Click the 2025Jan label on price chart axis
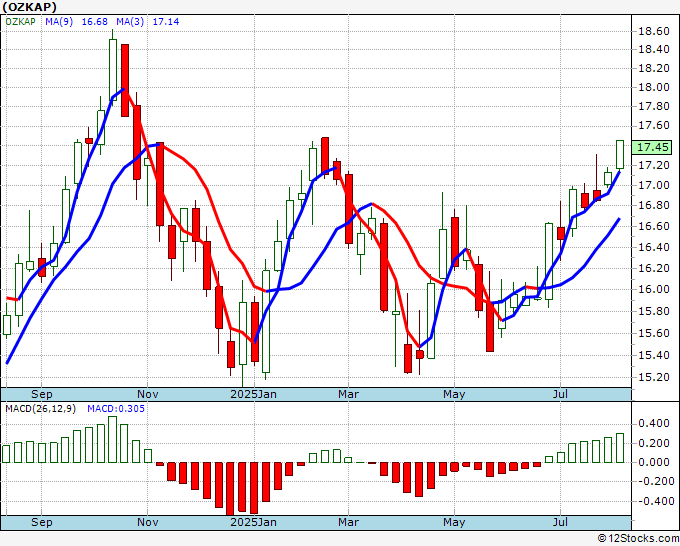This screenshot has width=680, height=546. click(x=253, y=394)
